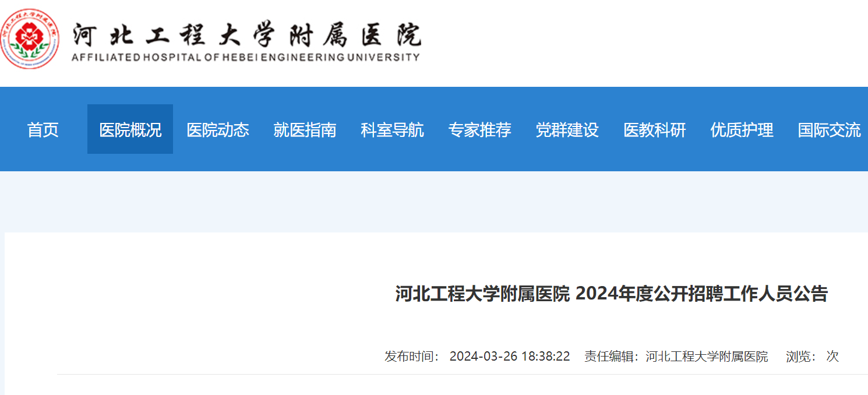This screenshot has height=395, width=868.
Task: Go to 首页 in the navigation bar
Action: (x=43, y=130)
